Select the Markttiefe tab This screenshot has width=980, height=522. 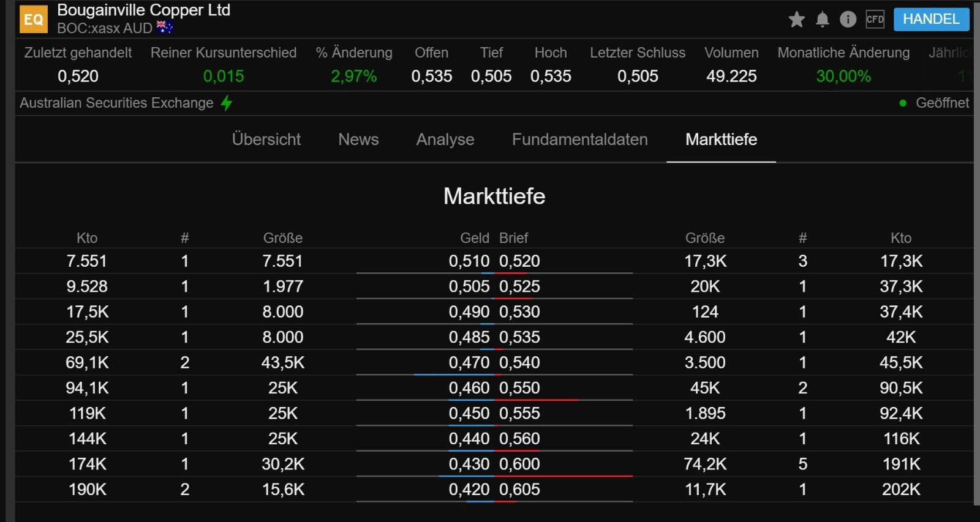721,140
